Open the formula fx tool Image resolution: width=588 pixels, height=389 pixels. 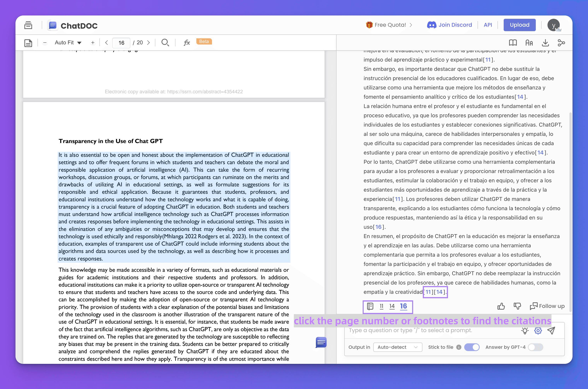coord(187,42)
